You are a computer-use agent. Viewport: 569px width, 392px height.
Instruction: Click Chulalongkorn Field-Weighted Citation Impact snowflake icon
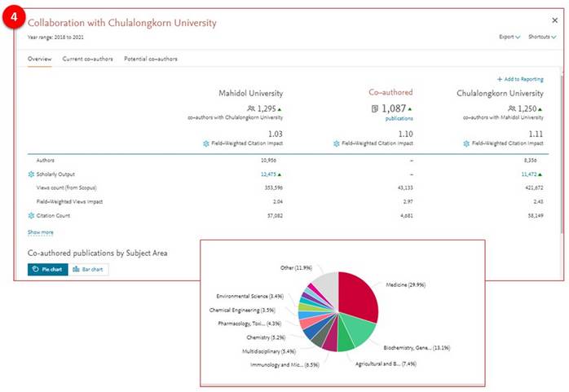[466, 143]
